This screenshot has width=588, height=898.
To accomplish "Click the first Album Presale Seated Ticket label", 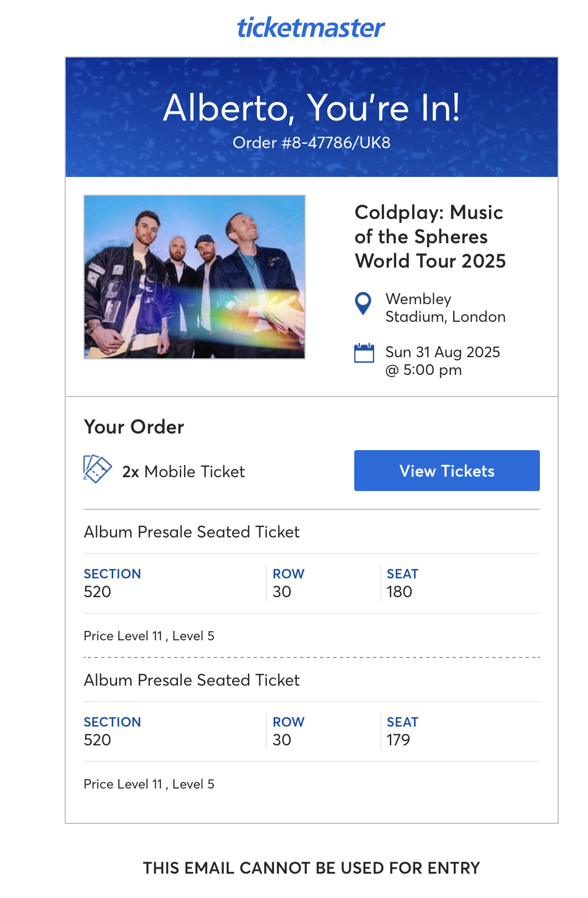I will (x=192, y=532).
